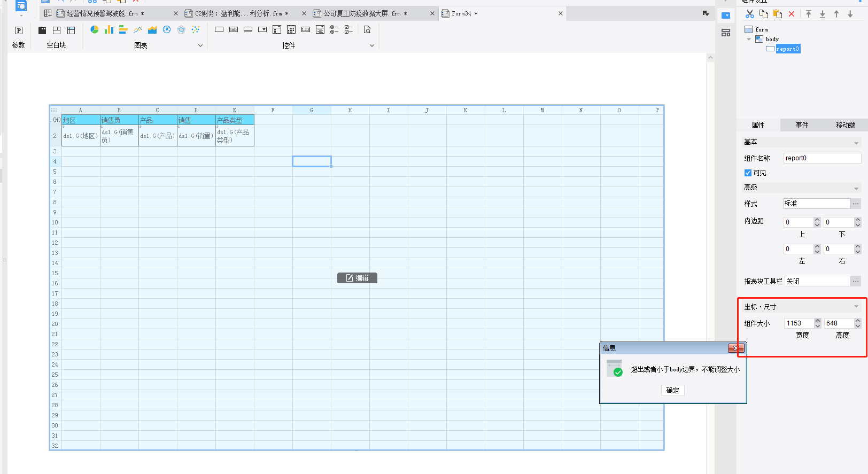868x474 pixels.
Task: Toggle the 可见 visible checkbox
Action: (x=748, y=173)
